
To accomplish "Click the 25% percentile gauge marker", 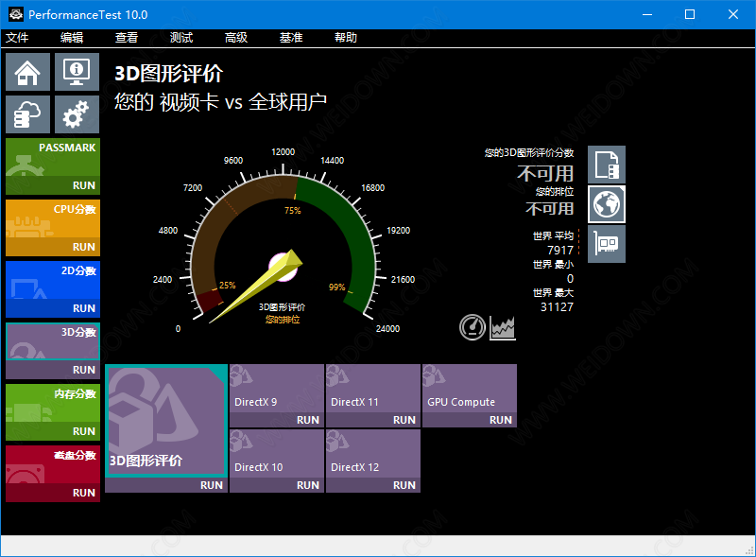I will (x=227, y=286).
